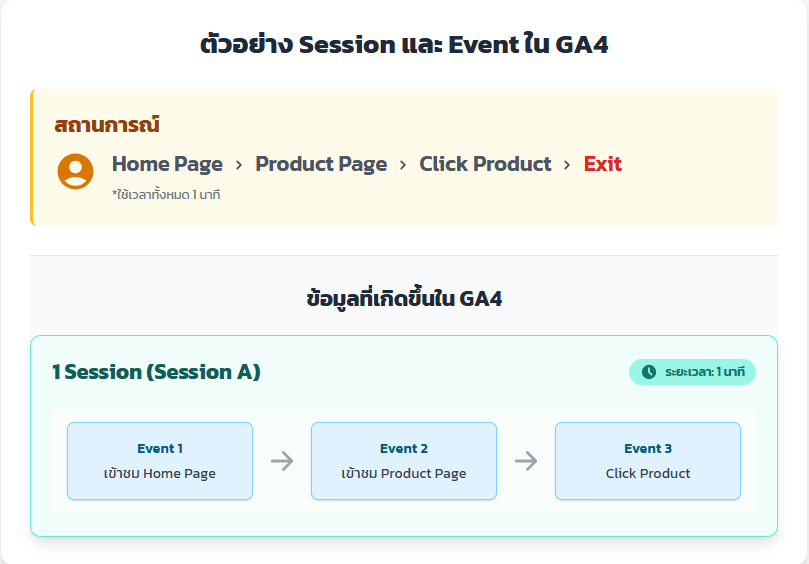Click the 1 Session (Session A) heading

[156, 372]
